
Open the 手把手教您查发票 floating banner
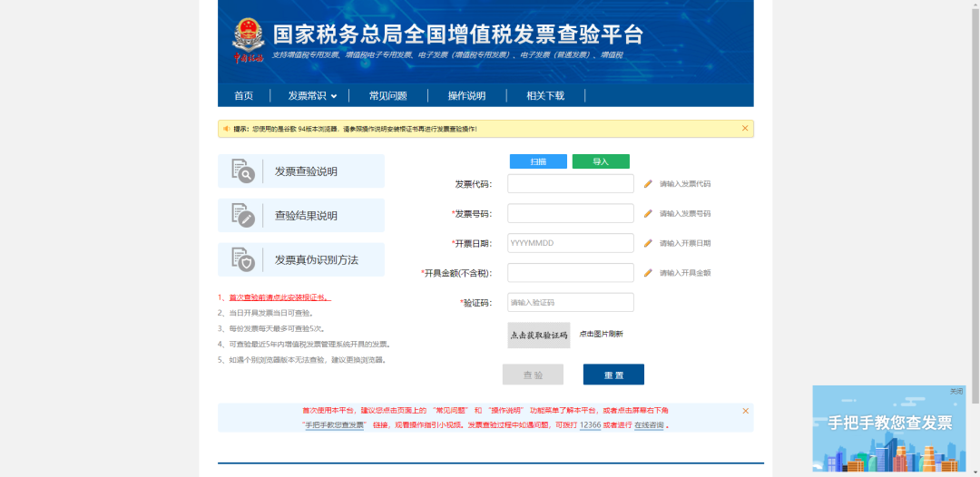pos(888,428)
